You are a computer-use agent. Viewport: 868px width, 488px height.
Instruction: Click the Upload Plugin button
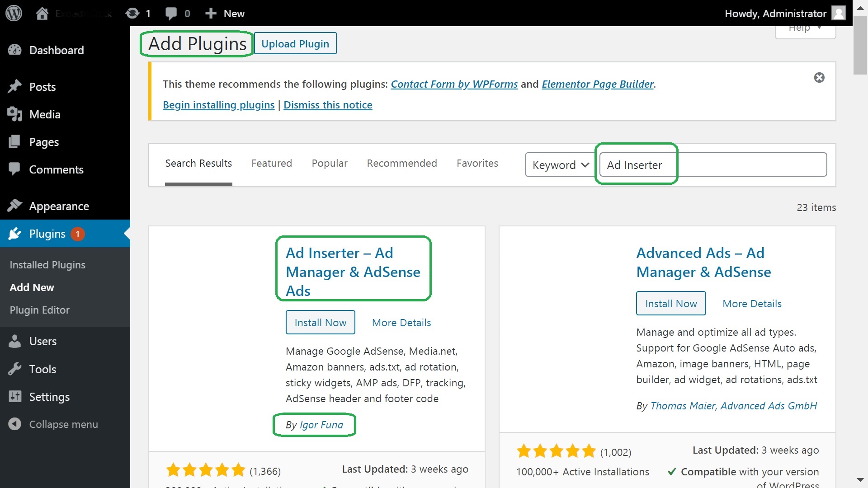(x=295, y=43)
